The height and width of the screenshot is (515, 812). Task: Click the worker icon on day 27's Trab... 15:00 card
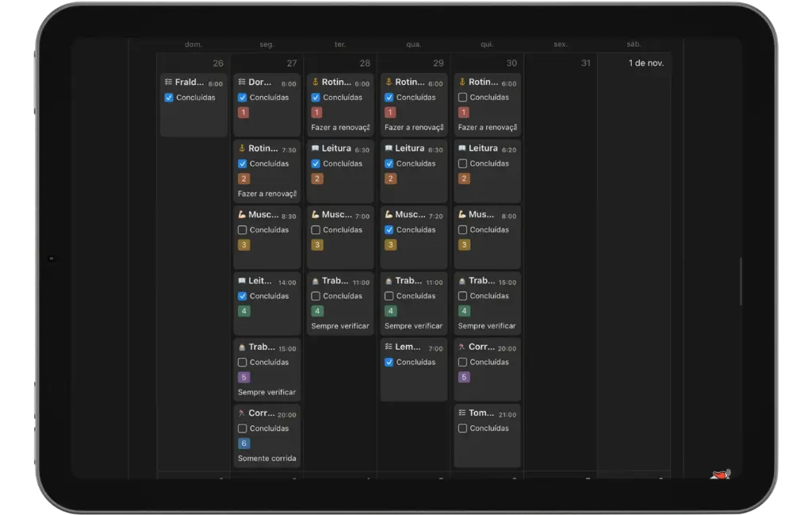[x=242, y=347]
